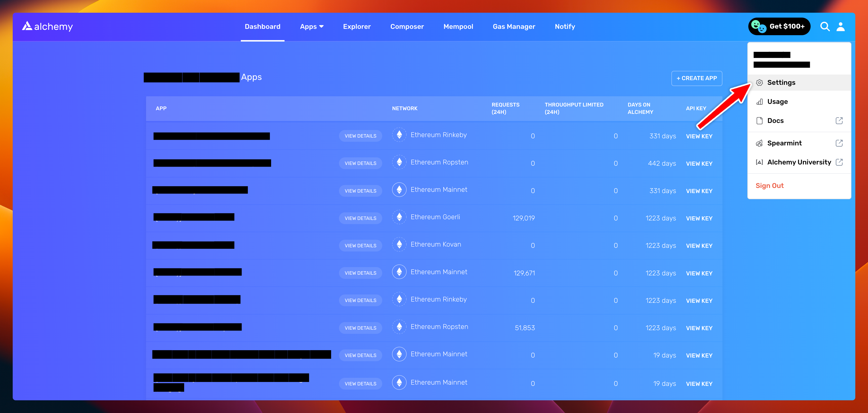Click View Key for the Ethereum Ropsten 442 days app
This screenshot has height=413, width=868.
pyautogui.click(x=699, y=163)
